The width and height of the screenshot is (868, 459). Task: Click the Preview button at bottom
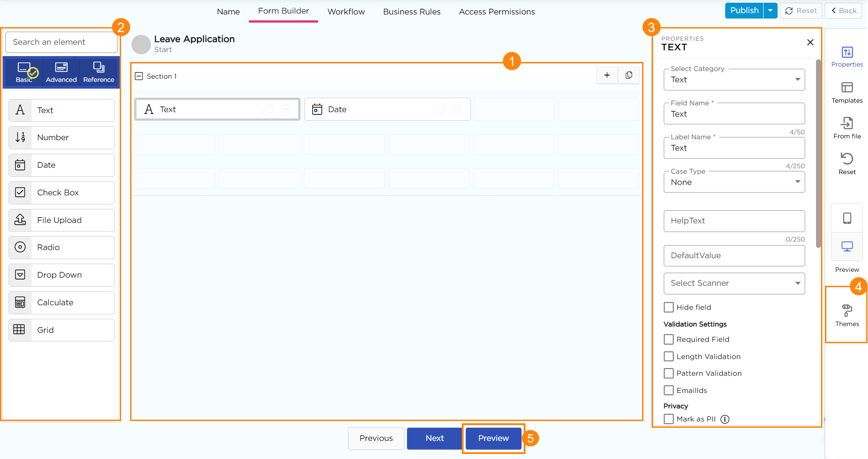pyautogui.click(x=493, y=438)
